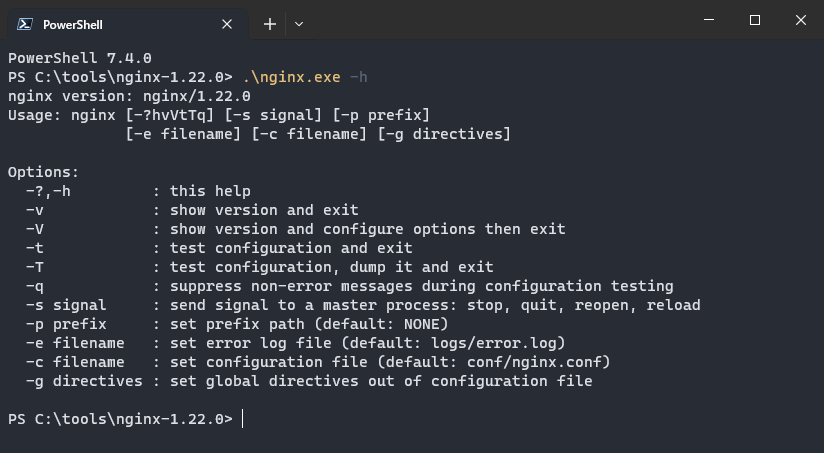Click the empty title bar area
The width and height of the screenshot is (824, 453).
(x=500, y=20)
